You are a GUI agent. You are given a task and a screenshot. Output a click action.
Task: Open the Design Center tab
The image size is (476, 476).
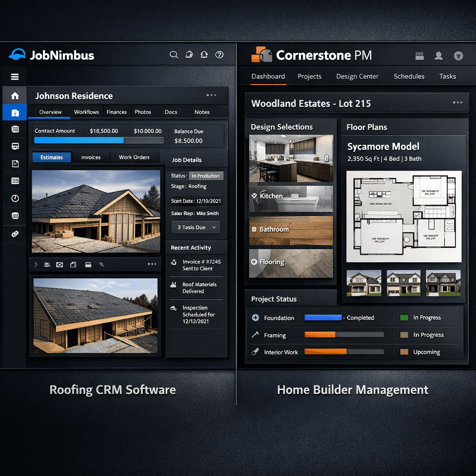[x=357, y=77]
